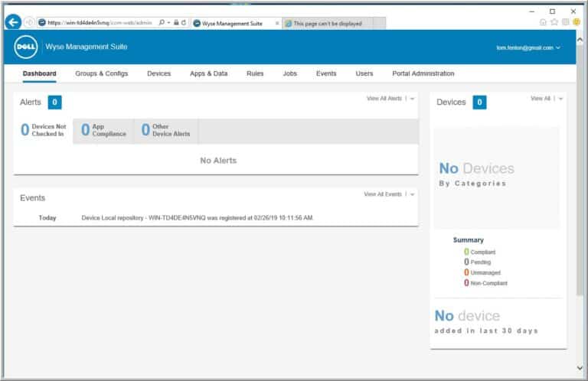The height and width of the screenshot is (381, 588).
Task: Click the Alerts count badge
Action: [x=55, y=103]
